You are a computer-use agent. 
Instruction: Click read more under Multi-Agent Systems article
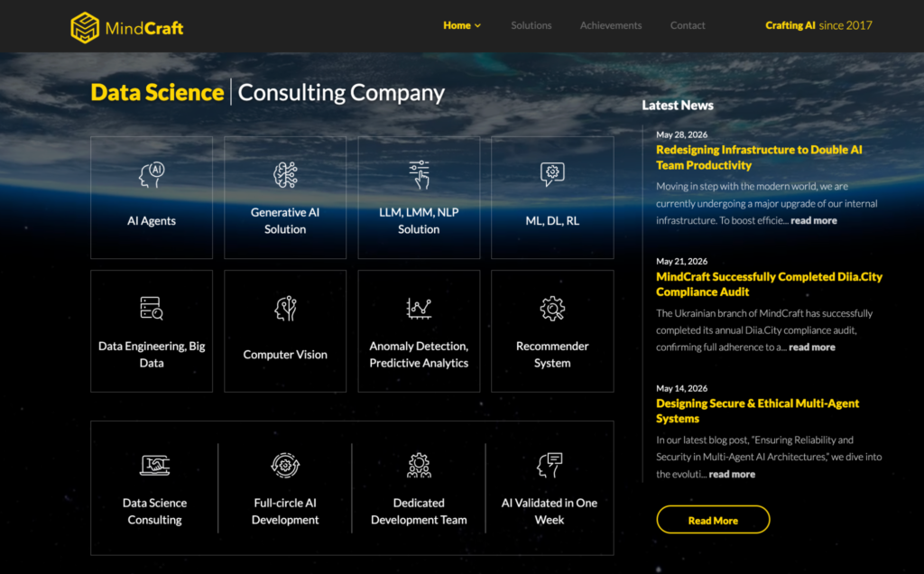pos(731,474)
